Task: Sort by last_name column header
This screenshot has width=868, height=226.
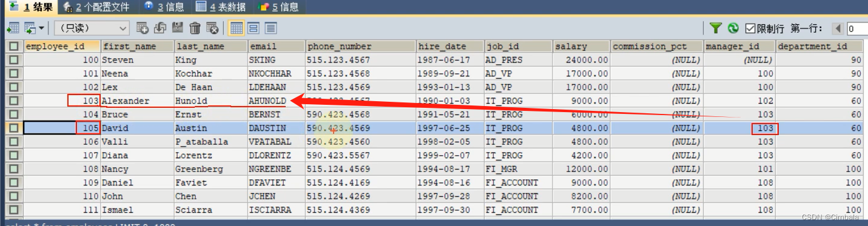Action: coord(210,47)
